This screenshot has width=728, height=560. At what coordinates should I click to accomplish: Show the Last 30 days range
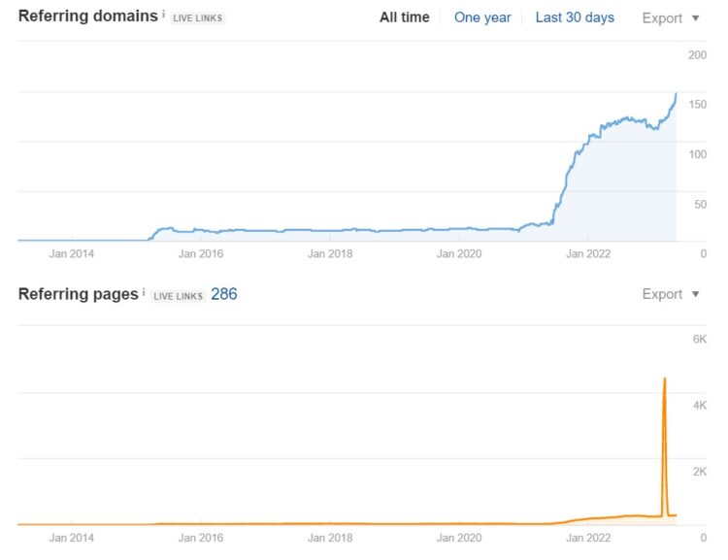click(x=575, y=17)
